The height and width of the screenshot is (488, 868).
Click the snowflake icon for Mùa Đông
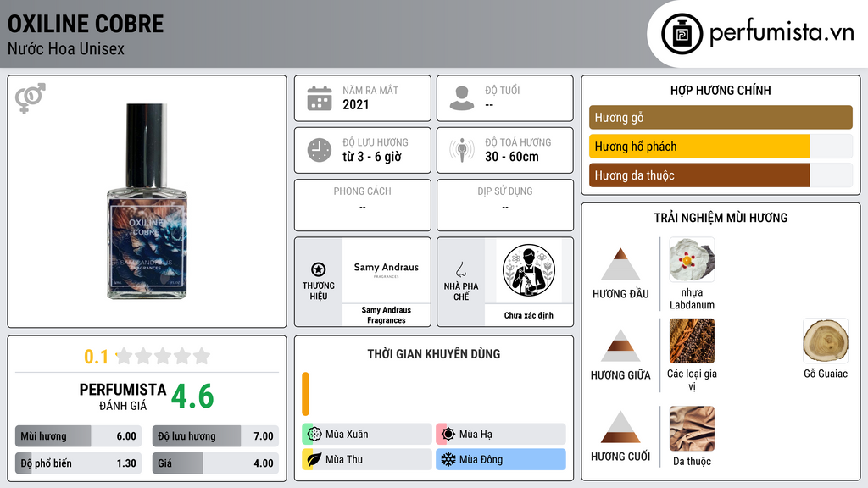pyautogui.click(x=448, y=459)
